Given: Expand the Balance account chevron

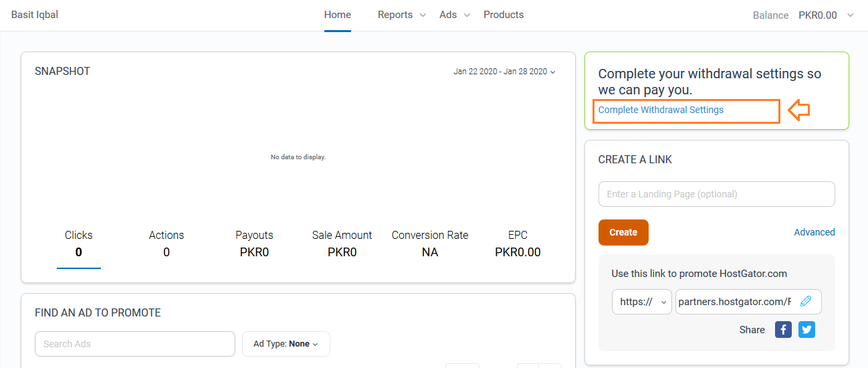Looking at the screenshot, I should click(x=851, y=15).
